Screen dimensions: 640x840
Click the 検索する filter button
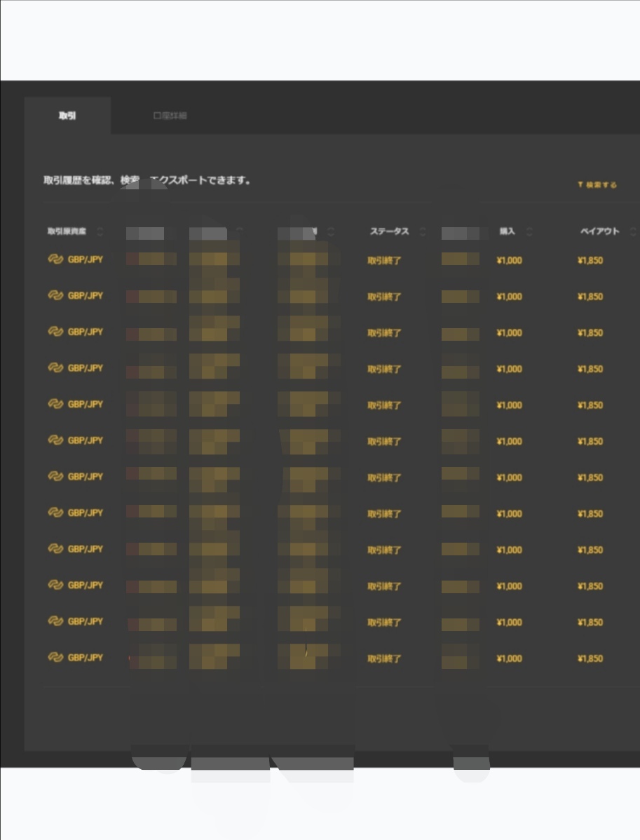pos(597,185)
